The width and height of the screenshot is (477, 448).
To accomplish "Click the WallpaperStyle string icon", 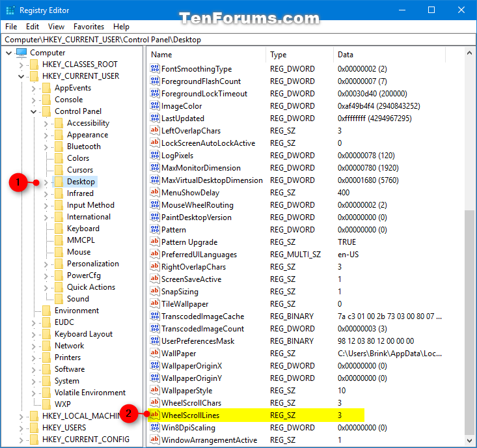I will coord(154,390).
